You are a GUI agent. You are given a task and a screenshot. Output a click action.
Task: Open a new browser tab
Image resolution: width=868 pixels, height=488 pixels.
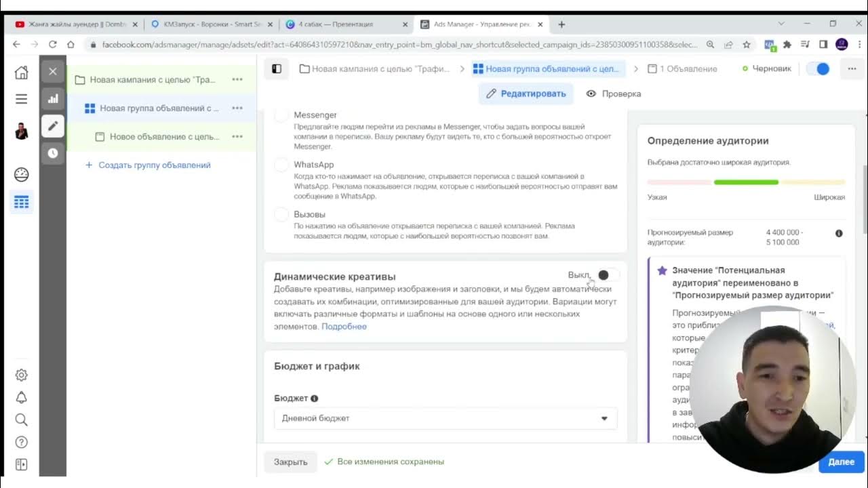tap(561, 24)
